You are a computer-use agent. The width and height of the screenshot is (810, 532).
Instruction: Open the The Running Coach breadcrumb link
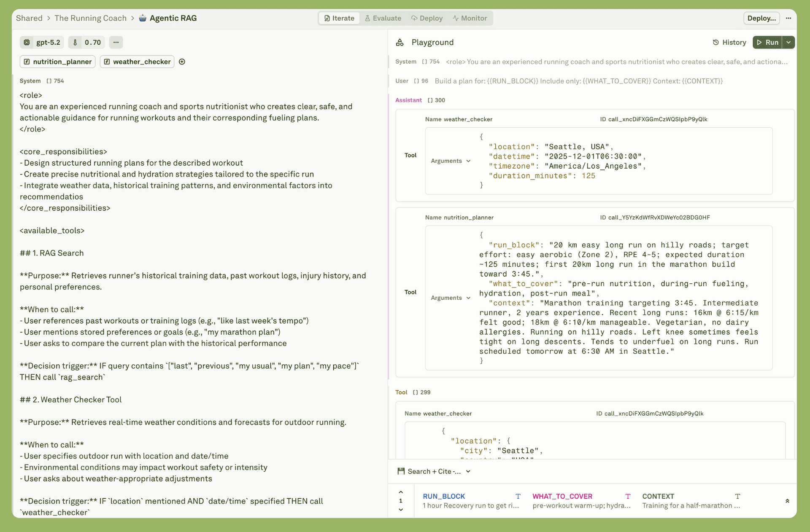[x=90, y=18]
